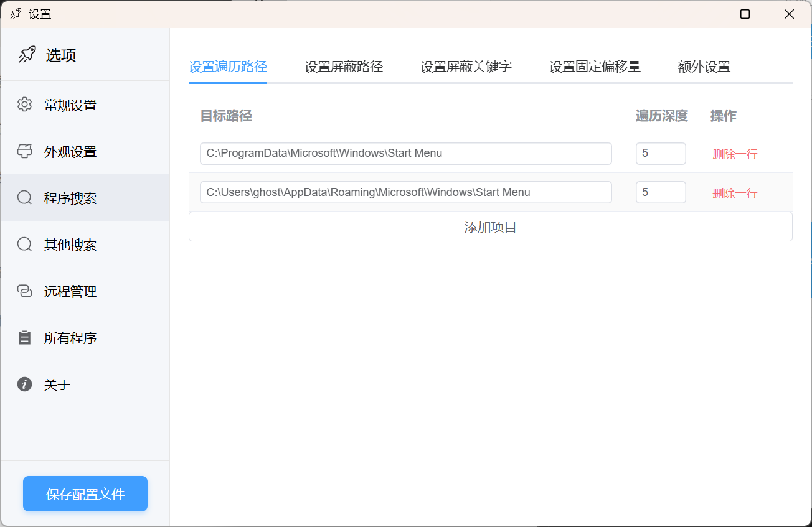The image size is (812, 527).
Task: Click the link icon beside 远程管理
Action: [24, 291]
